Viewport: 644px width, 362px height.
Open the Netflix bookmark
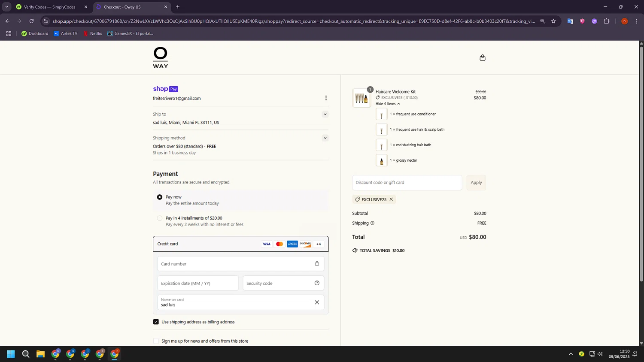92,33
